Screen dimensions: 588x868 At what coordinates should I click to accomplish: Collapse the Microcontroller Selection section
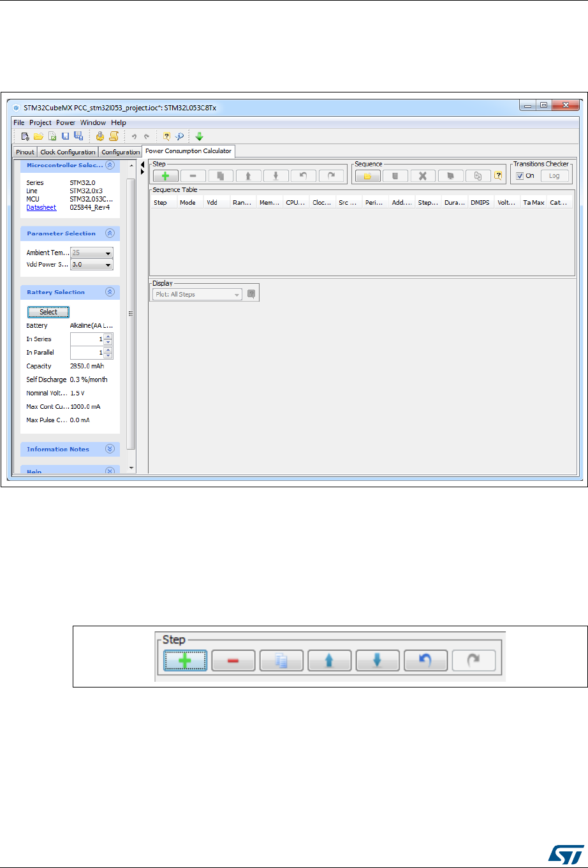[110, 165]
